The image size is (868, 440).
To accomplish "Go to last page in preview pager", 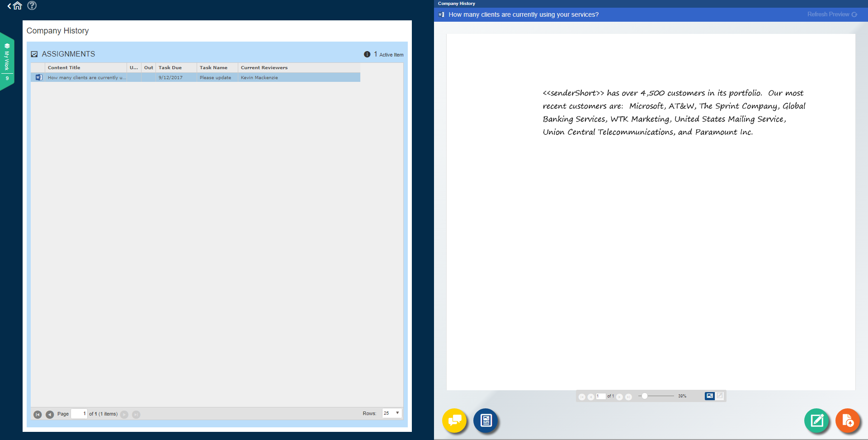I will [628, 397].
